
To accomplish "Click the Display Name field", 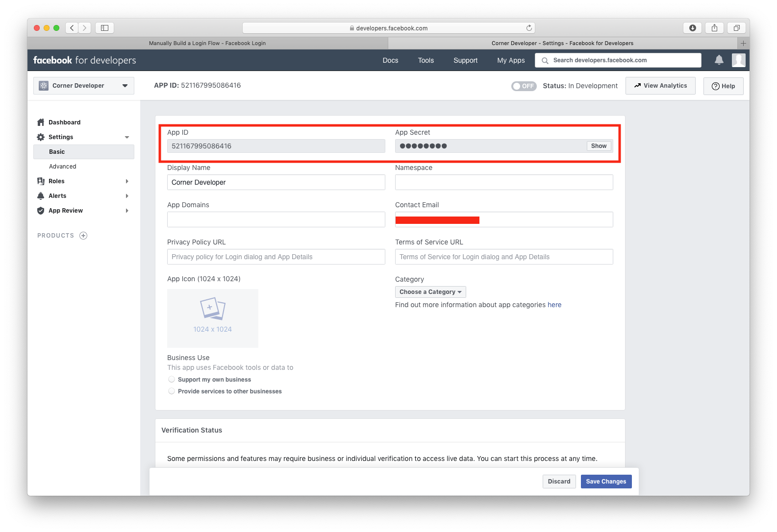I will point(276,182).
